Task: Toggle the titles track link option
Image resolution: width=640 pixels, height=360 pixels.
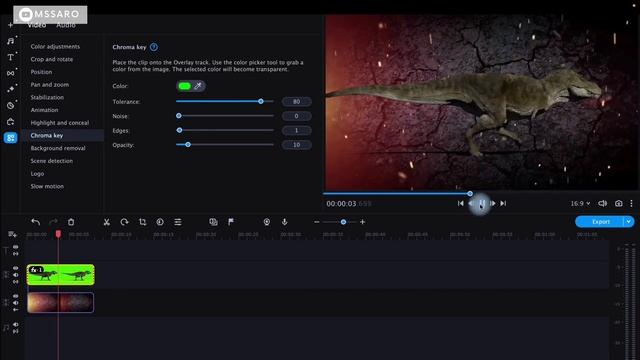Action: 16,254
